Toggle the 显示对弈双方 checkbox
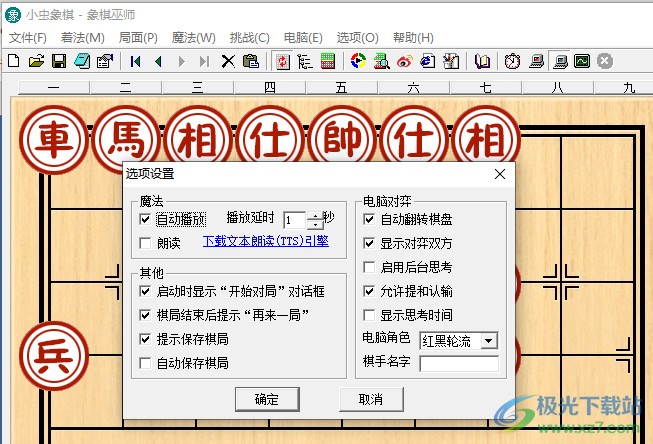This screenshot has height=444, width=653. point(369,243)
